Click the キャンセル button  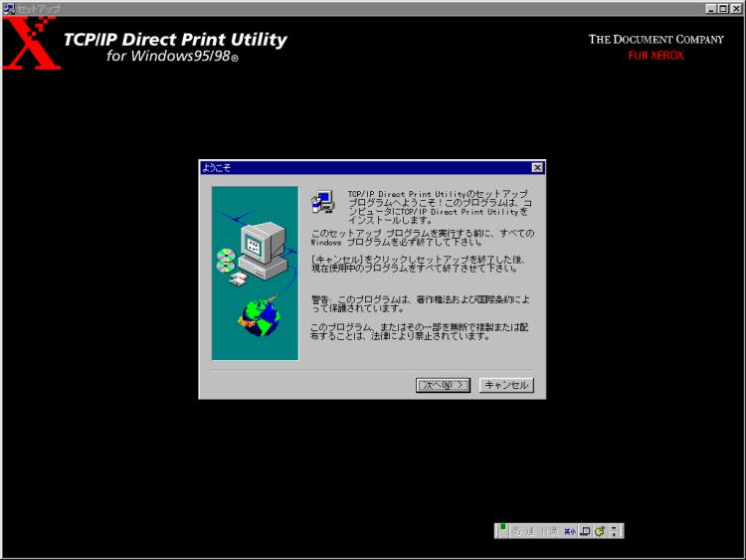coord(506,385)
